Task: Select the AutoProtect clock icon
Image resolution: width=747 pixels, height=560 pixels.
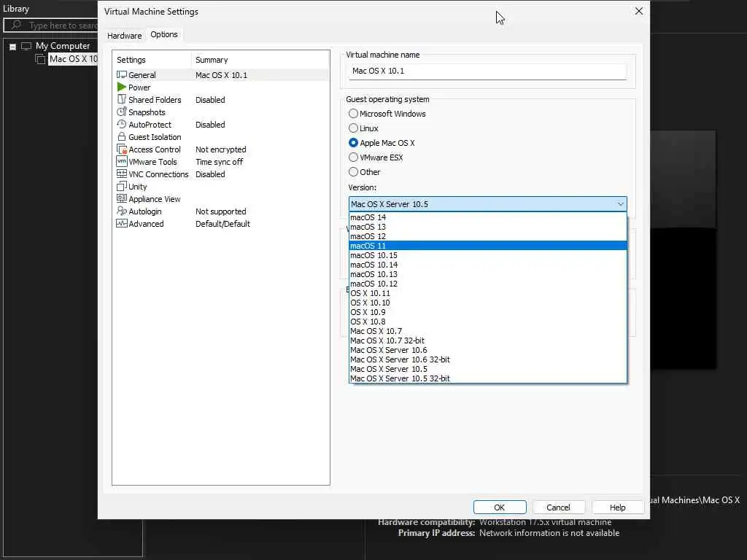Action: (122, 124)
